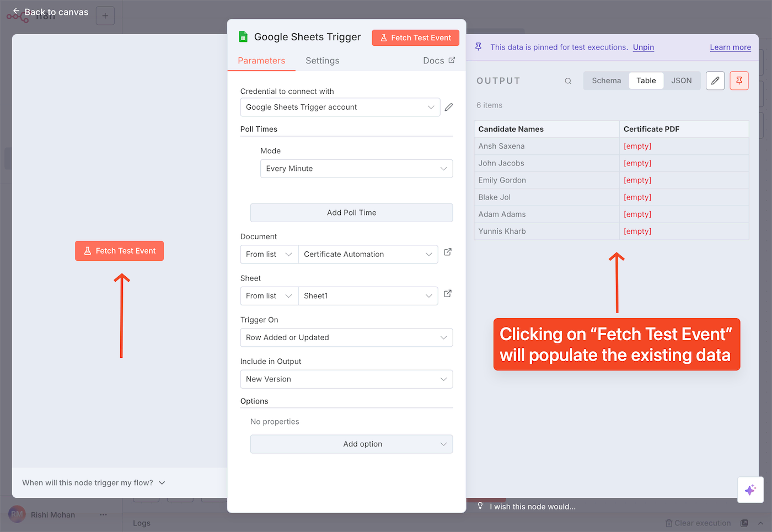Select the Blake Jol cell

click(546, 197)
